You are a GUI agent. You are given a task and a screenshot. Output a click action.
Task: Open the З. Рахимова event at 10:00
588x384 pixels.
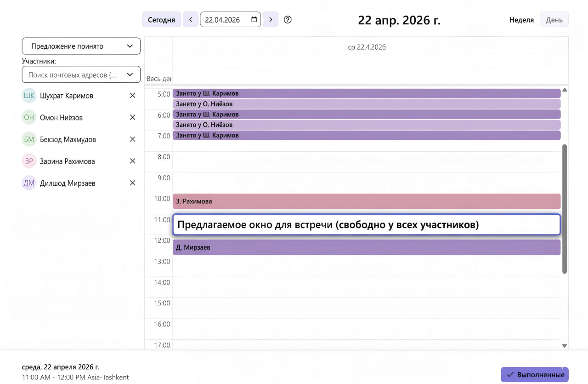click(x=367, y=201)
